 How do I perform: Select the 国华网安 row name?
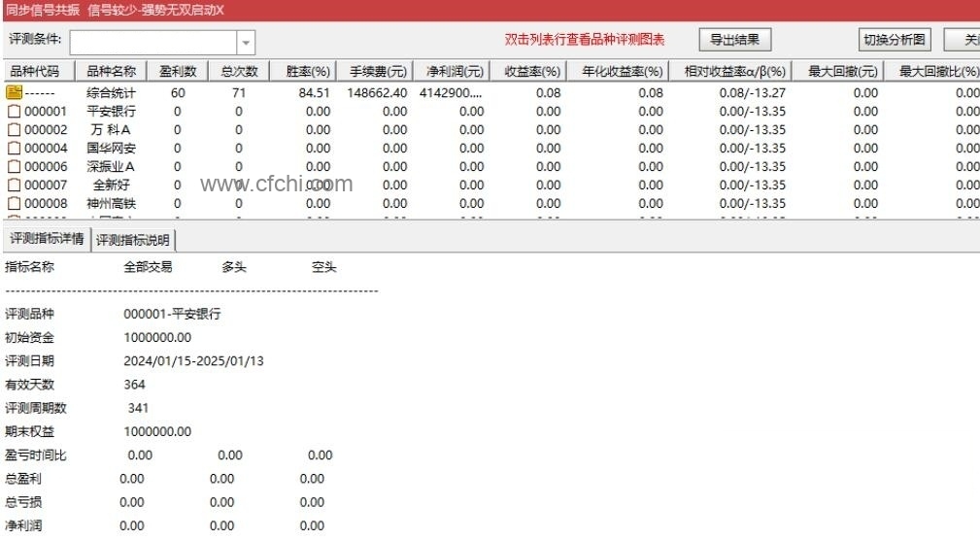111,149
